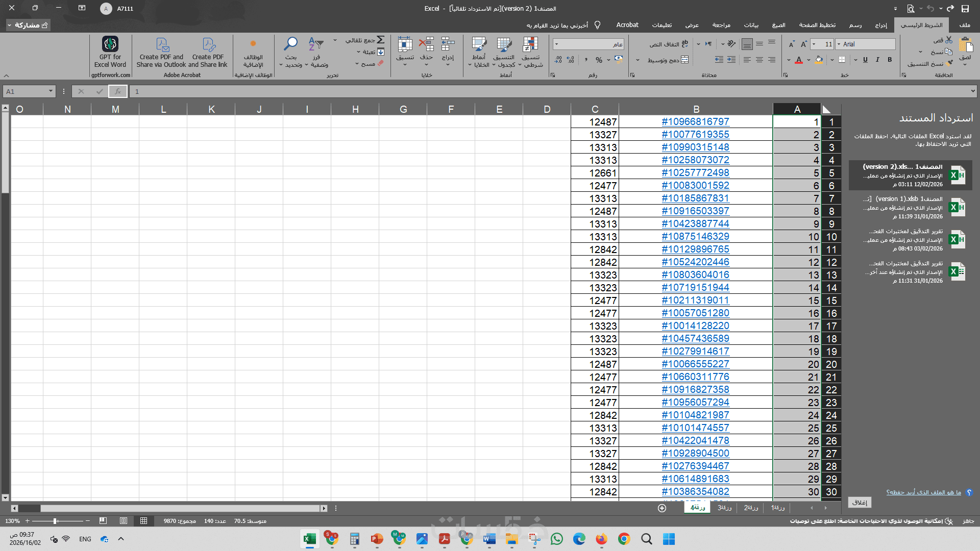Image resolution: width=980 pixels, height=551 pixels.
Task: Click the GPT for Excel Word icon
Action: click(x=110, y=44)
